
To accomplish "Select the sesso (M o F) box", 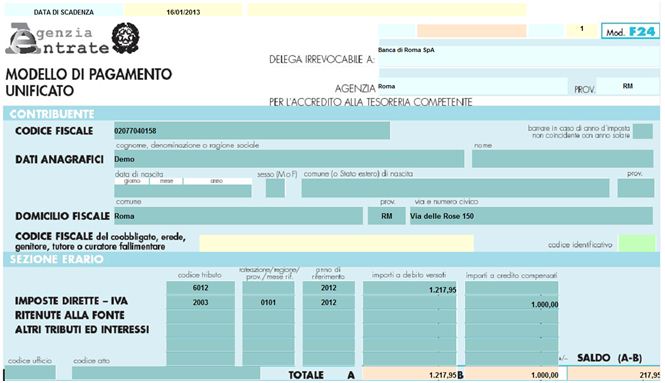I will coord(275,188).
